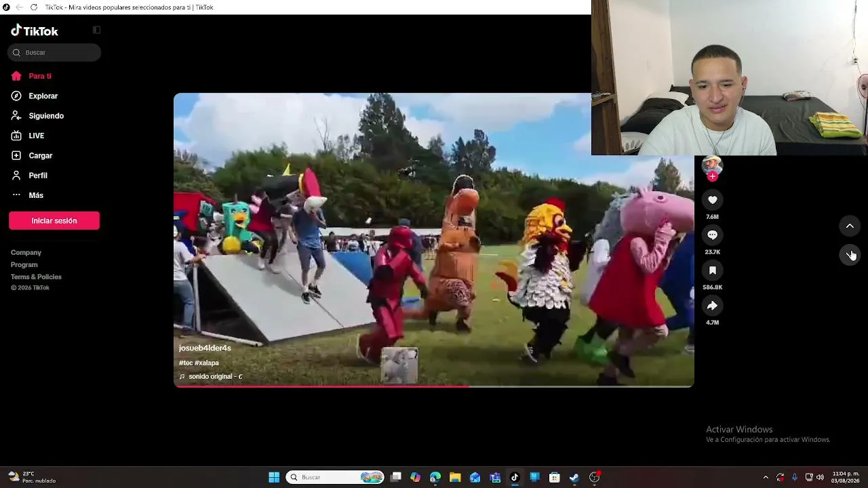Seek on the red video progress bar
868x488 pixels.
click(434, 386)
